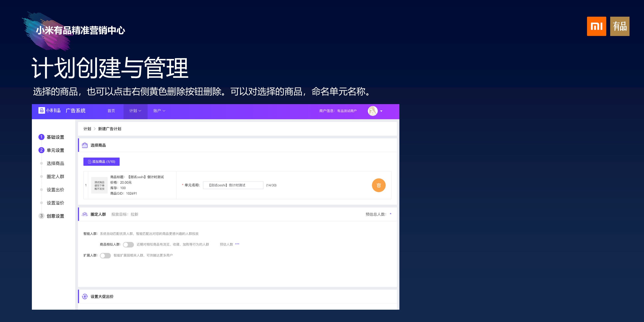Select step 1 基础设置 in sidebar
This screenshot has width=644, height=322.
[x=55, y=137]
